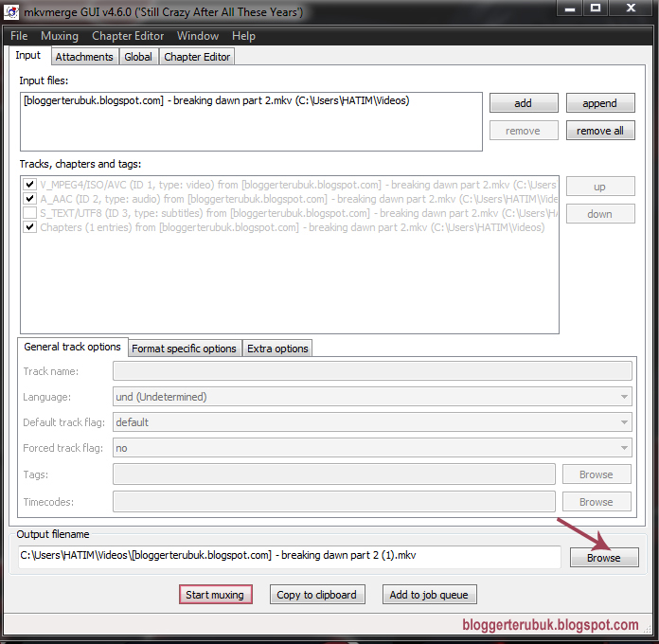
Task: Select the Format specific options tab
Action: point(184,349)
